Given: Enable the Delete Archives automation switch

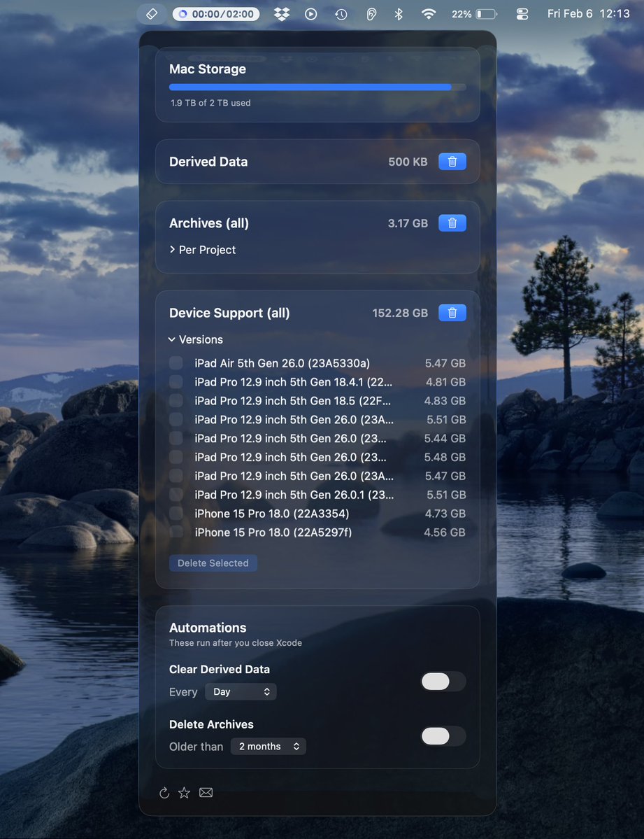Looking at the screenshot, I should point(443,736).
